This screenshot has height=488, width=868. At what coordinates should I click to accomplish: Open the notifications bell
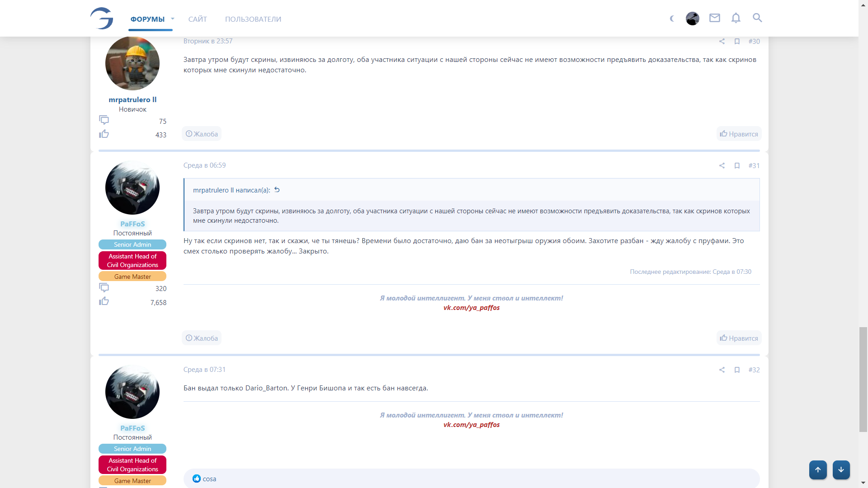(736, 18)
